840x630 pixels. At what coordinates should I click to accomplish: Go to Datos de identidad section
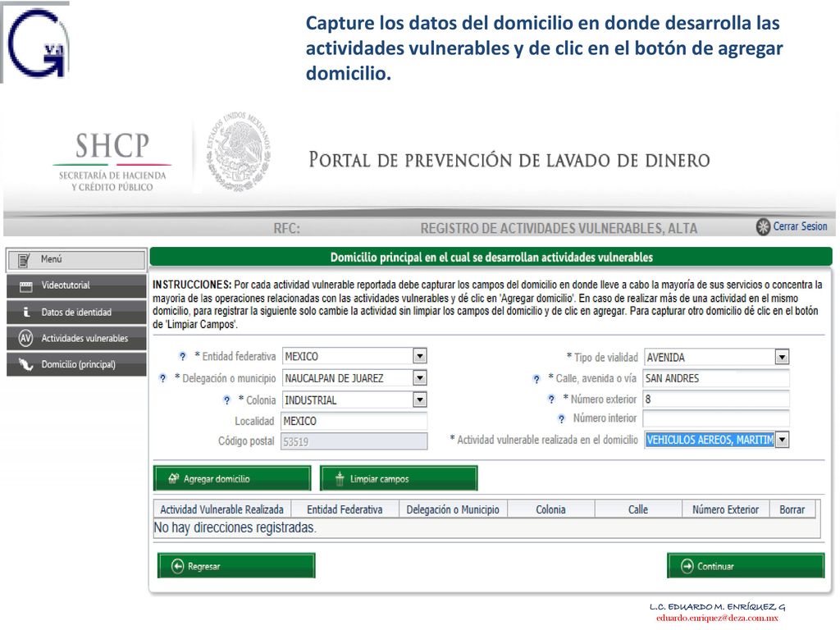point(76,312)
